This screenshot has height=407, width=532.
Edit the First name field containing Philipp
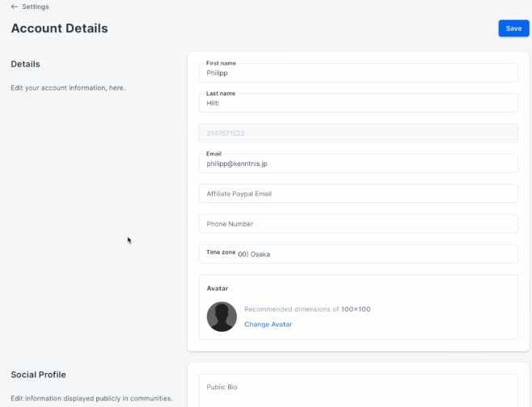pos(358,73)
